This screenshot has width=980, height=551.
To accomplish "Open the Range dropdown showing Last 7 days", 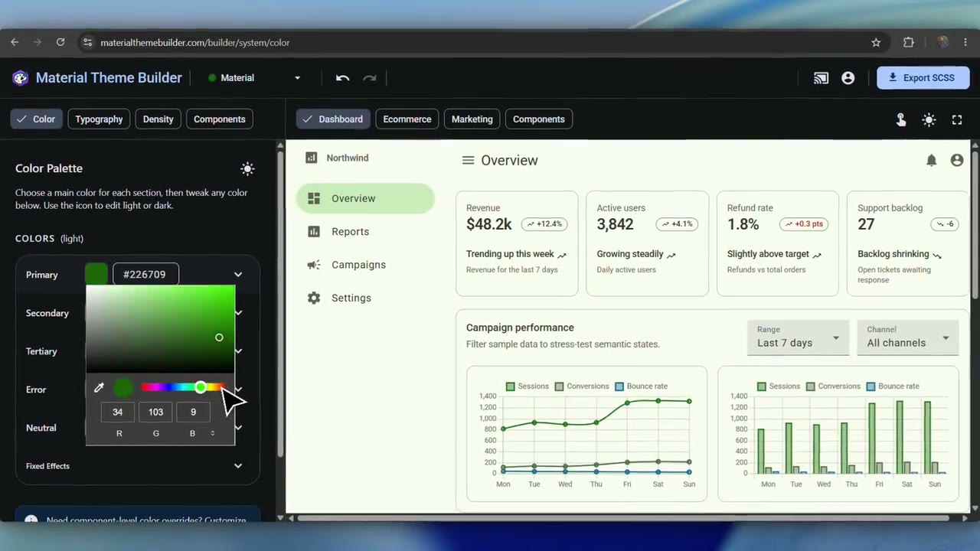I will [798, 337].
